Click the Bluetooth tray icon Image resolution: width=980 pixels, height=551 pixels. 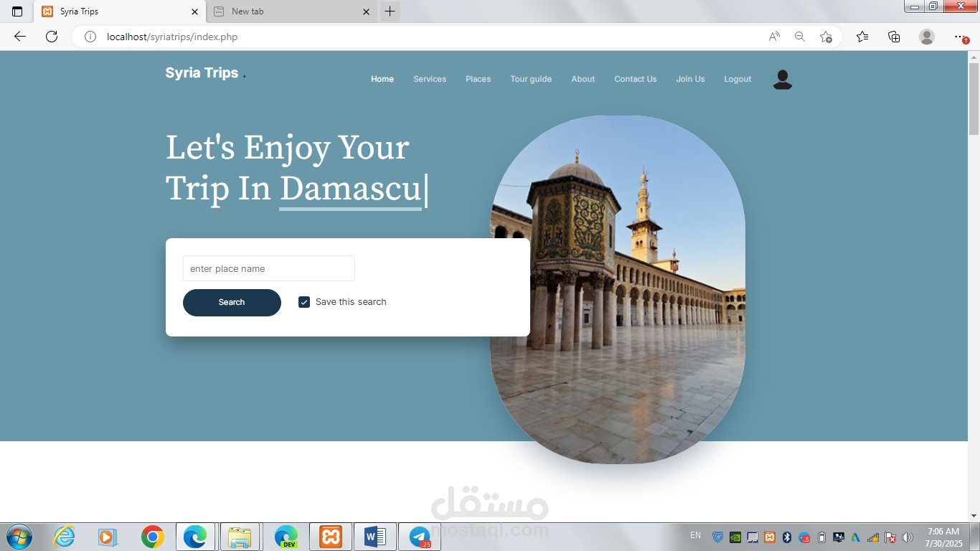click(x=787, y=537)
